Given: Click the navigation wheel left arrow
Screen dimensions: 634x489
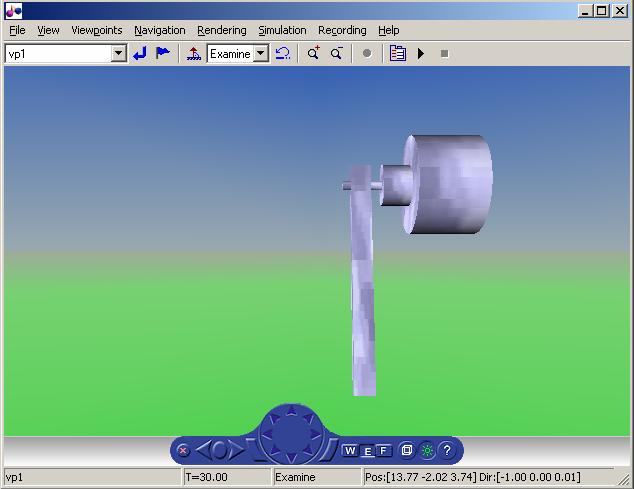Looking at the screenshot, I should [x=267, y=434].
